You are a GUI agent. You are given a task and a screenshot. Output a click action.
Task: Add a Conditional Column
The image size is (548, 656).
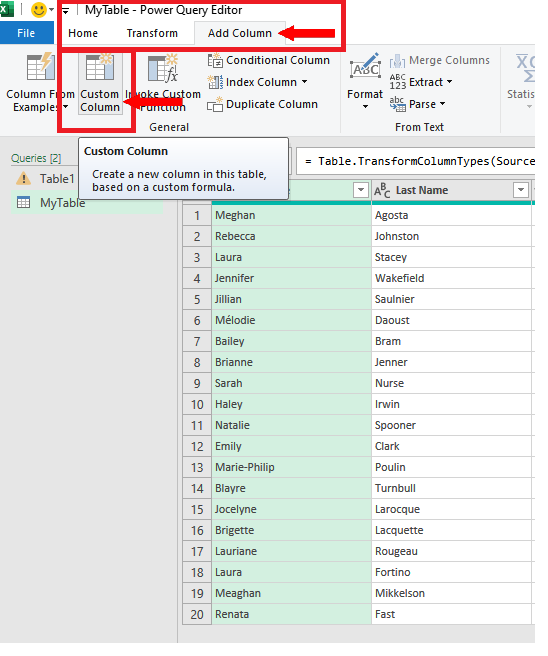[x=269, y=60]
